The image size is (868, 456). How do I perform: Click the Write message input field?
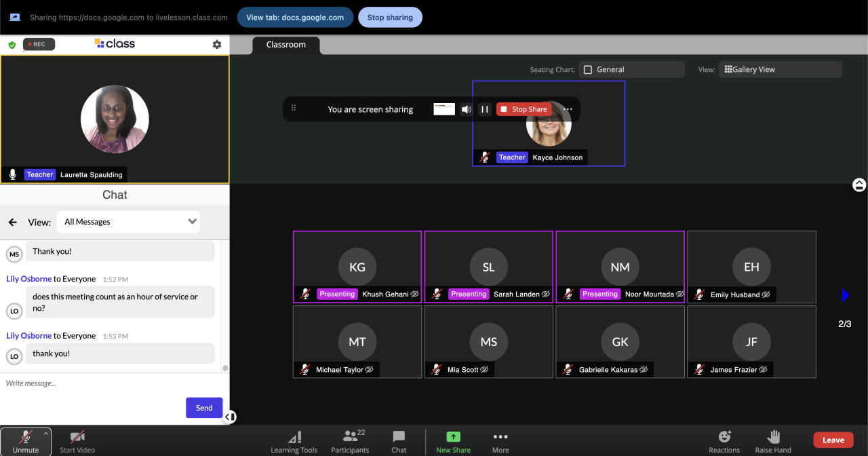pos(95,383)
